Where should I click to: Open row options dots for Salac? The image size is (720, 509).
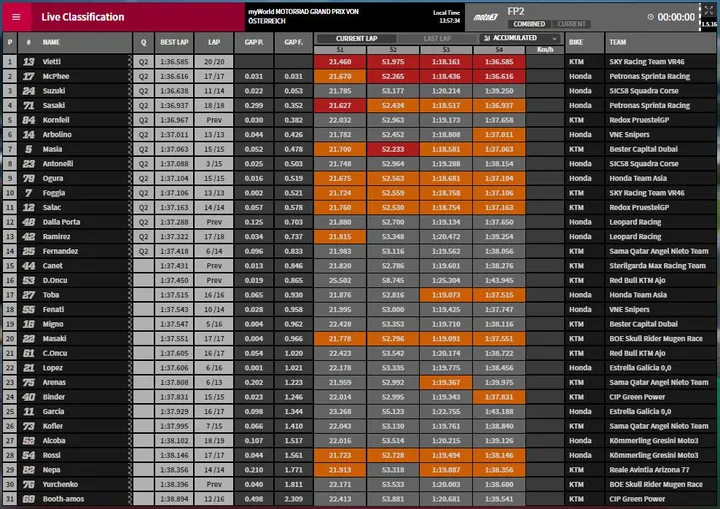pyautogui.click(x=129, y=207)
